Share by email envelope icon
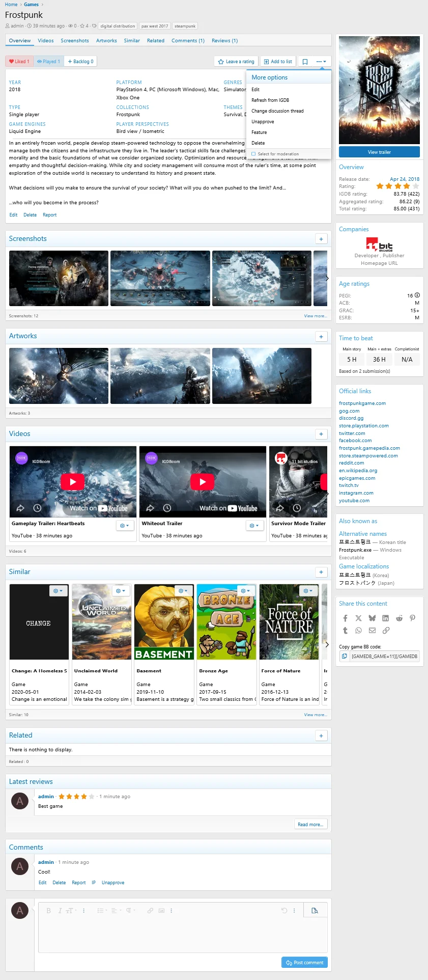Screen dimensions: 428x980 click(372, 630)
